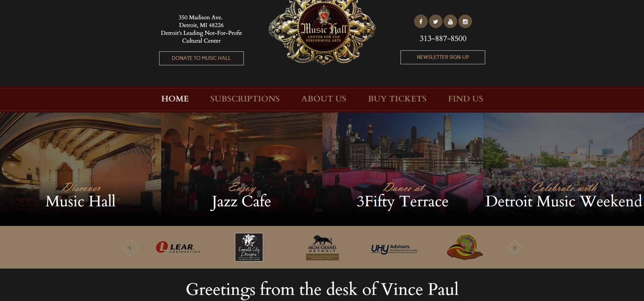Image resolution: width=644 pixels, height=301 pixels.
Task: Show next sponsors with right arrow
Action: [x=515, y=248]
